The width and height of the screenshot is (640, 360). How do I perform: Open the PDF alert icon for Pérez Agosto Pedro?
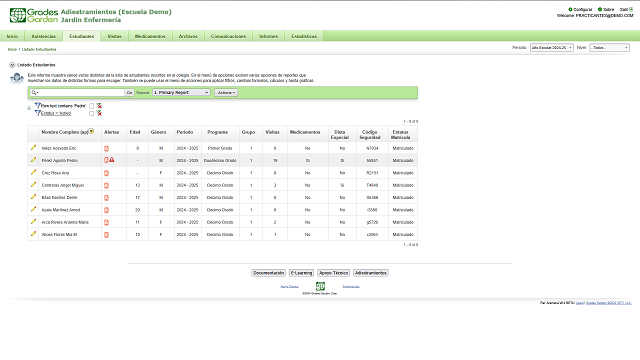[x=106, y=160]
